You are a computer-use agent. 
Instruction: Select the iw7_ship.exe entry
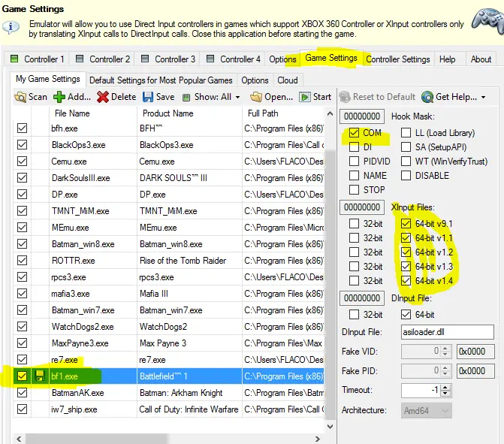coord(74,409)
